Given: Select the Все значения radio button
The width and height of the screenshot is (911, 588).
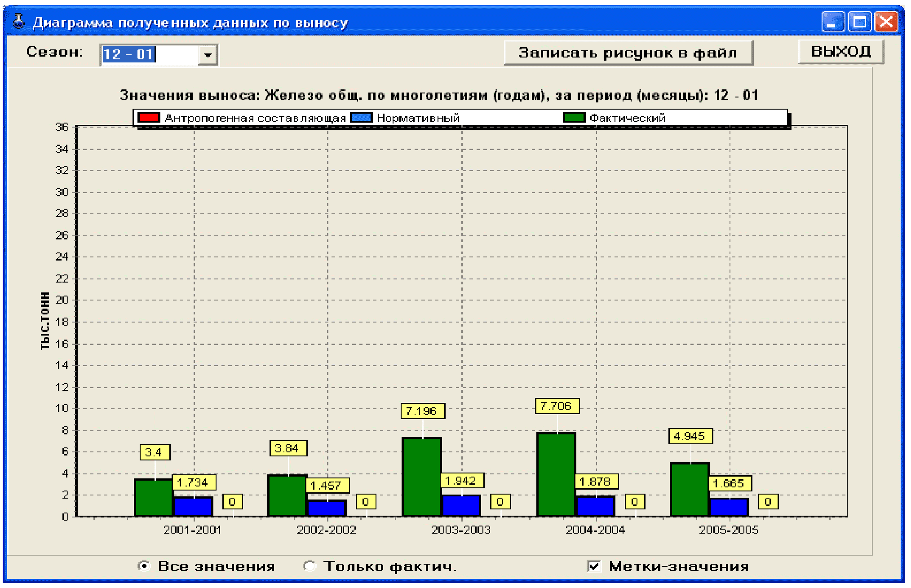Looking at the screenshot, I should tap(144, 566).
